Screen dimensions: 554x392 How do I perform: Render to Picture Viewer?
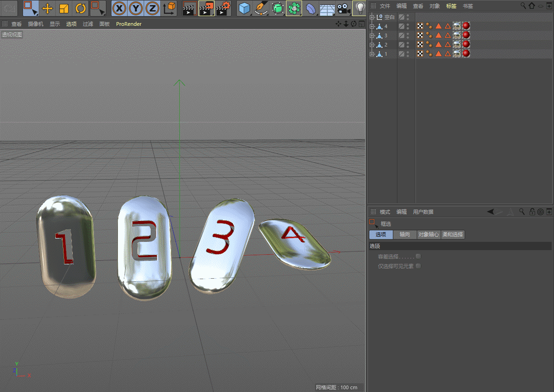click(206, 8)
